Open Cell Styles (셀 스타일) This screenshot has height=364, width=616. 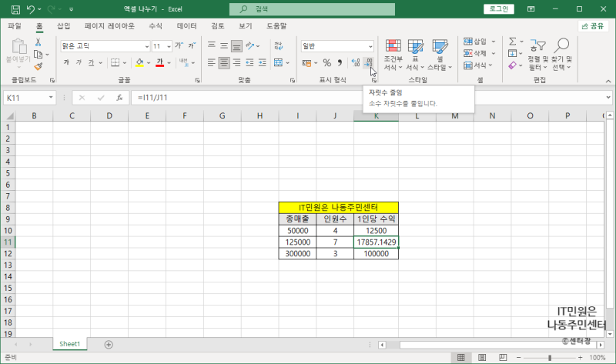[440, 55]
